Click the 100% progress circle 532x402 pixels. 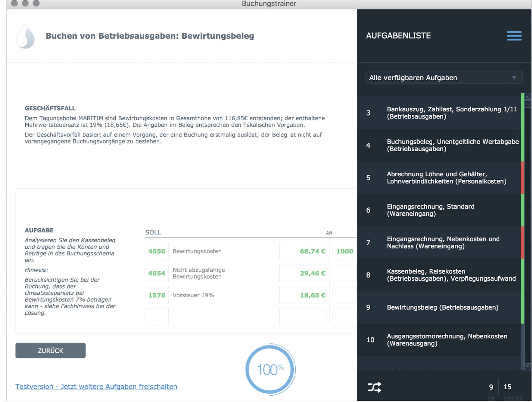270,369
